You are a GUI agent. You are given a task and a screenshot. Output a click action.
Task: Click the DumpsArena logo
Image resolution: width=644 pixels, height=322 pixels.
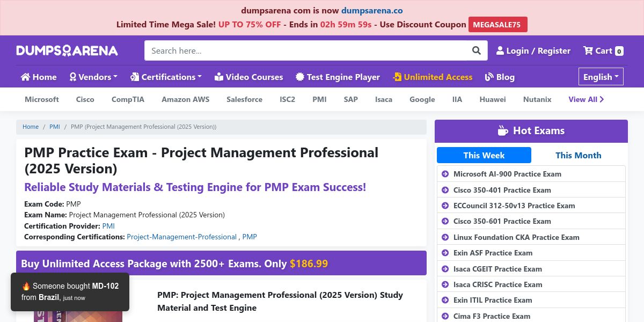tap(67, 50)
